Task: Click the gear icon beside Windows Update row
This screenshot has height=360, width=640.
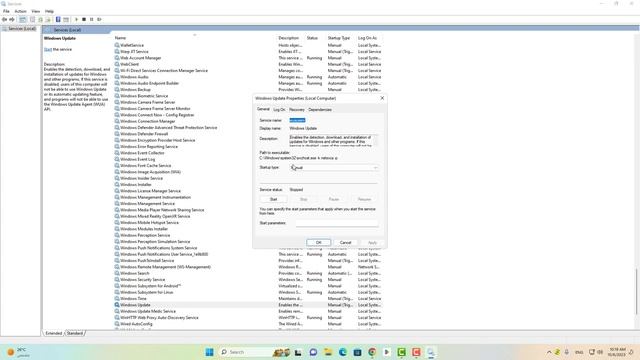Action: (x=117, y=305)
